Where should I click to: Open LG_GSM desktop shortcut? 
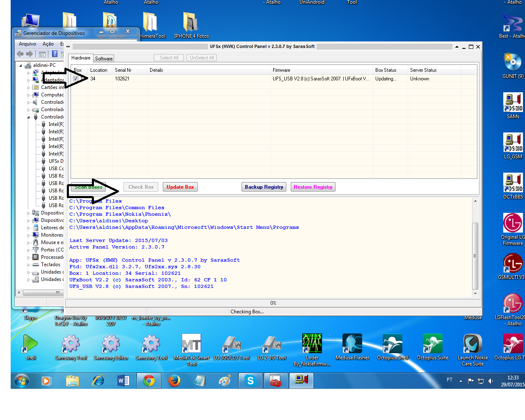pos(513,146)
